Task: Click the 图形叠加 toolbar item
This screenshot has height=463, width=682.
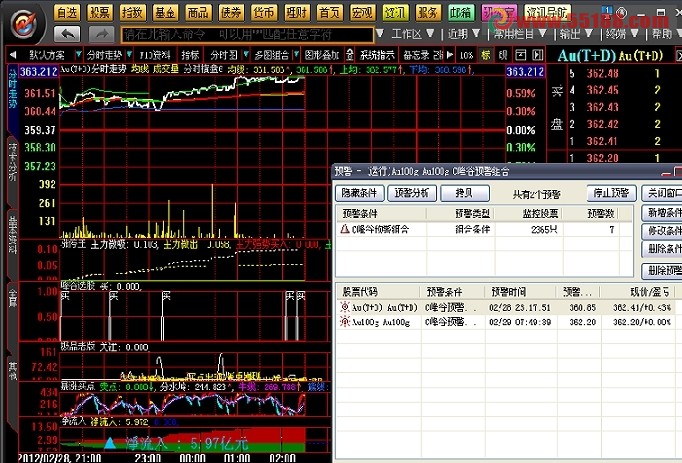Action: pos(322,55)
